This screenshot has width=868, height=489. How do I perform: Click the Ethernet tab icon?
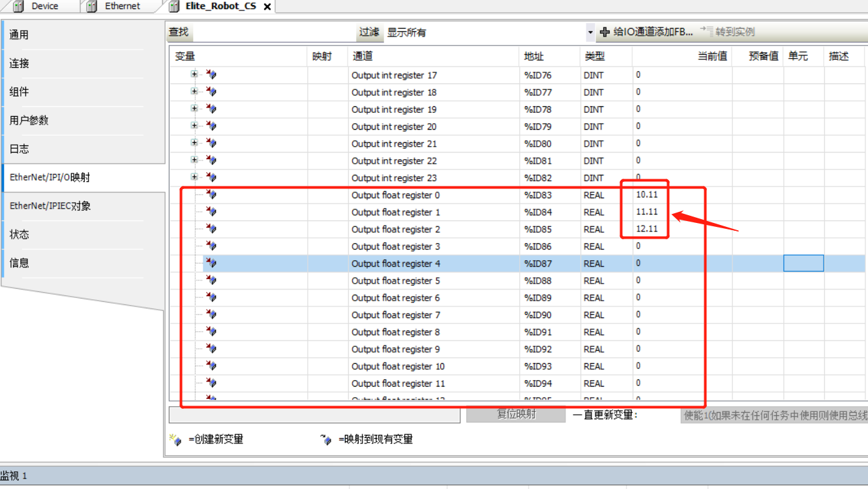click(x=92, y=7)
